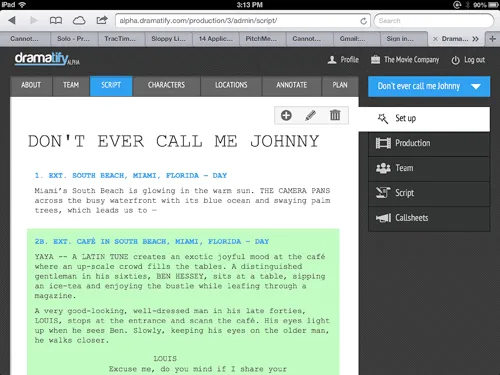Click the add scene plus icon
Screen dimensions: 500x375
point(286,115)
